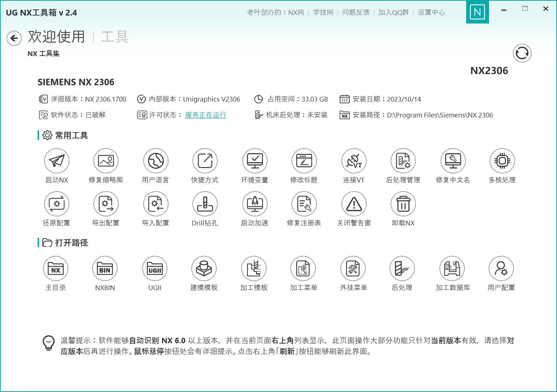This screenshot has height=392, width=557.
Task: Open the 环境变量 monitor icon
Action: [x=255, y=161]
